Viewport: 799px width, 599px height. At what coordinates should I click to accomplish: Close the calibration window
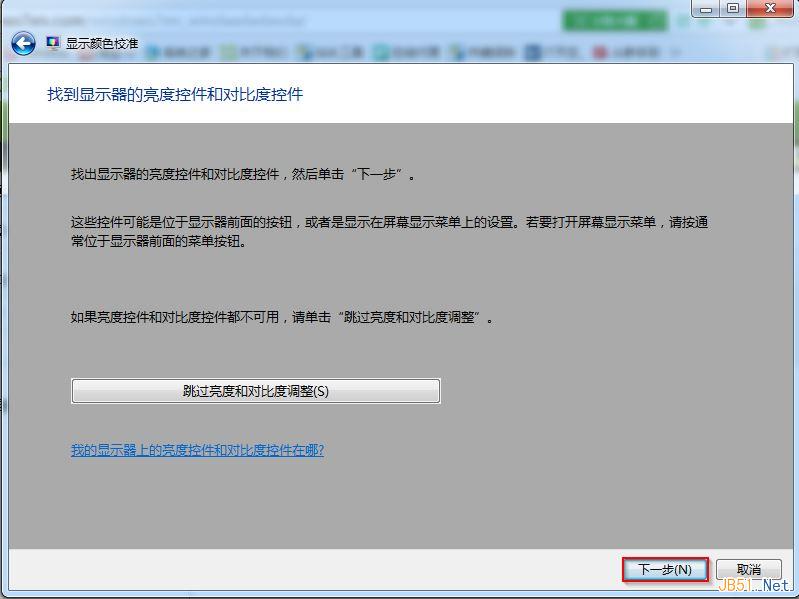pos(770,9)
